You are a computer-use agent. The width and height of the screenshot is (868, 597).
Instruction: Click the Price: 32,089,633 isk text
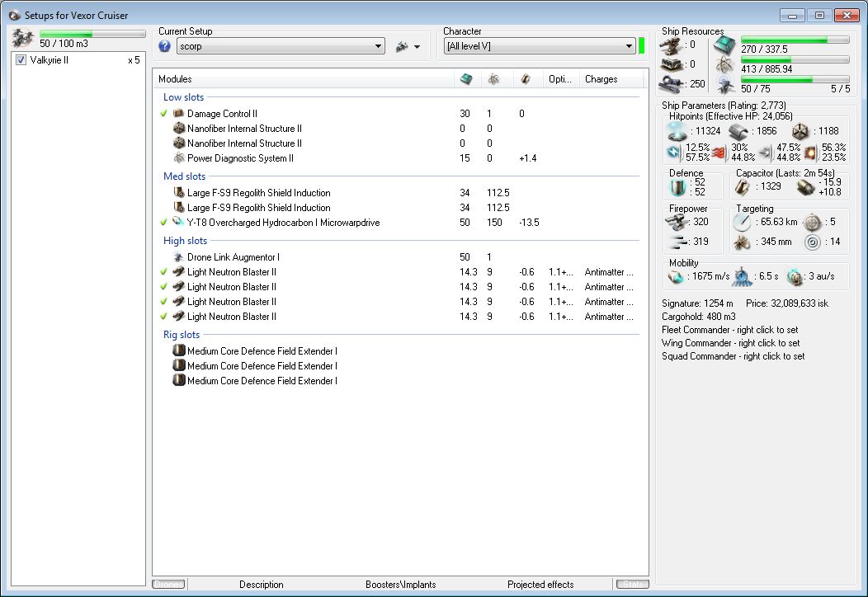coord(786,303)
